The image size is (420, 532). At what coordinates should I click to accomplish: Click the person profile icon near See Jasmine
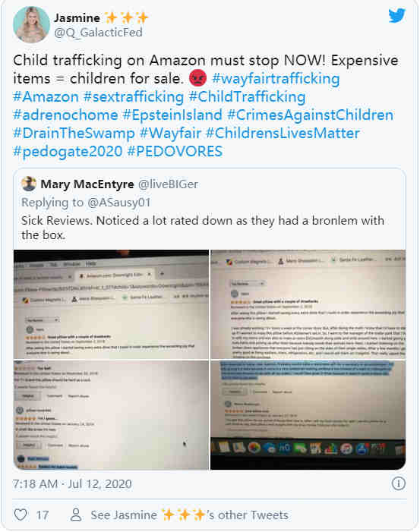coord(76,515)
